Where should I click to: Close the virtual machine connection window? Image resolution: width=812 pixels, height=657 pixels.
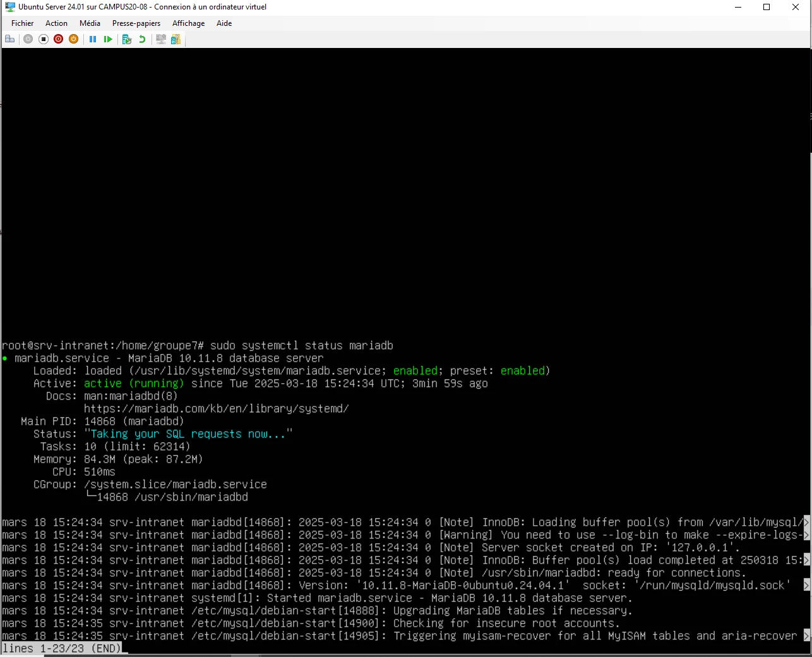(796, 7)
